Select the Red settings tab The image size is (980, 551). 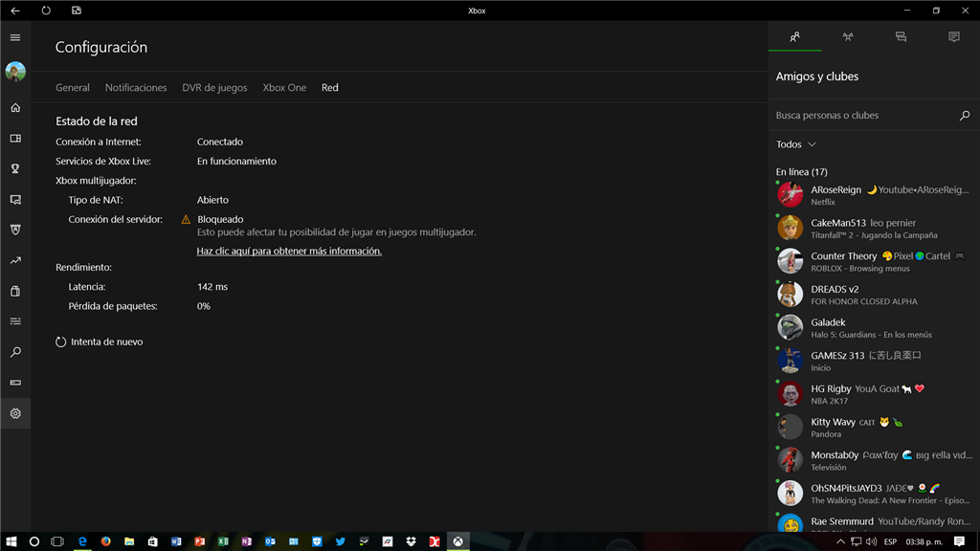coord(330,87)
